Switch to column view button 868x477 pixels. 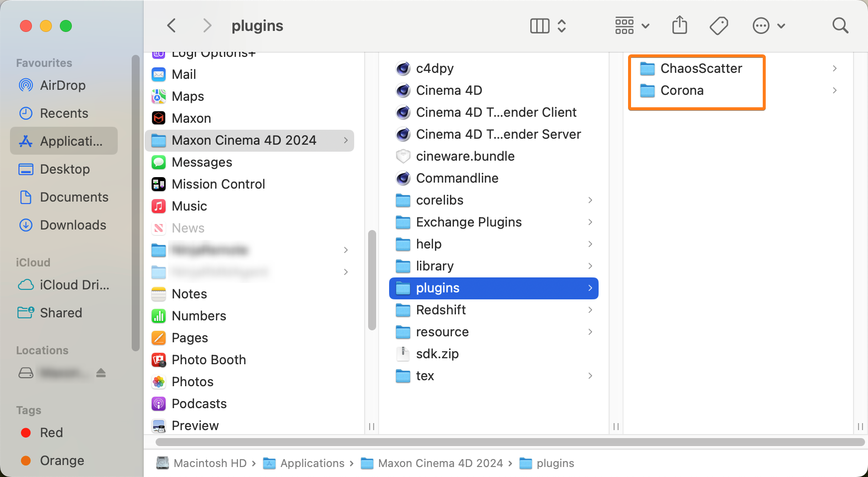click(x=540, y=25)
